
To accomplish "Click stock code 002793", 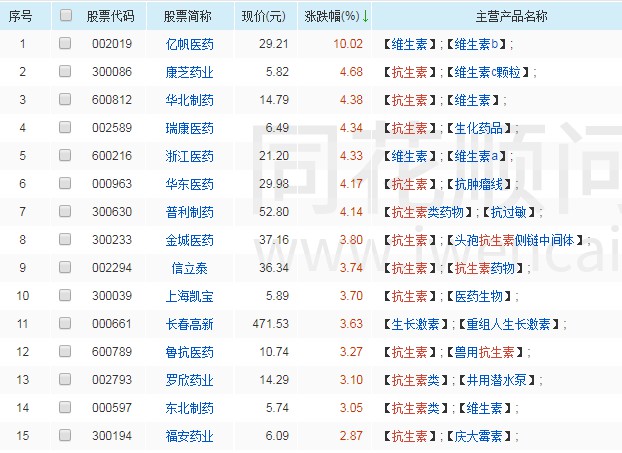I will 112,379.
